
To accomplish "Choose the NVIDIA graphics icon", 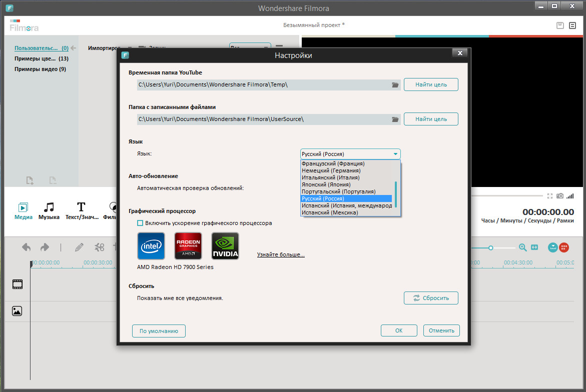I will (225, 246).
